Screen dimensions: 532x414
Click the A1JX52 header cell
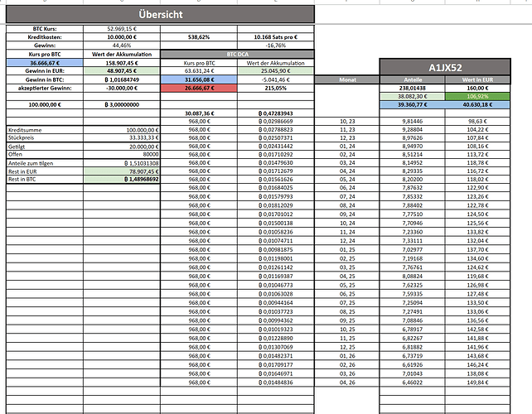tap(445, 67)
